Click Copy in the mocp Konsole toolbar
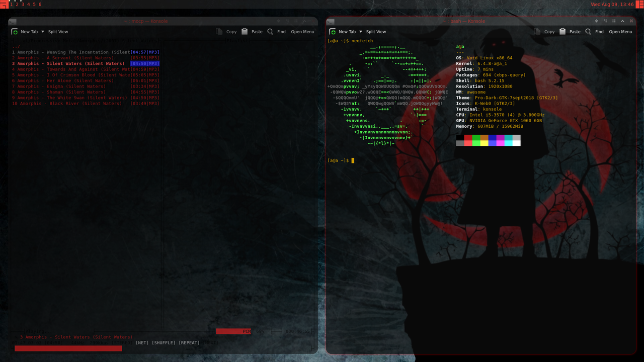This screenshot has width=644, height=362. [x=226, y=32]
